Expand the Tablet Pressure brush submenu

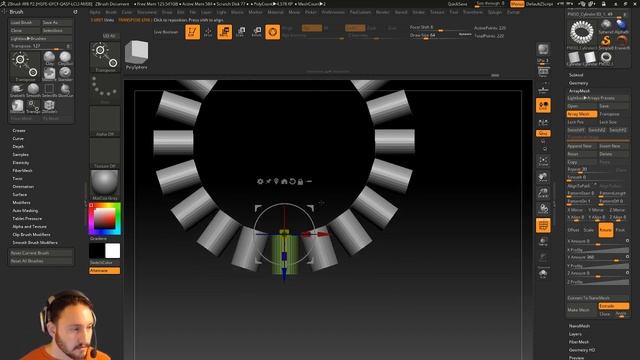(x=27, y=218)
